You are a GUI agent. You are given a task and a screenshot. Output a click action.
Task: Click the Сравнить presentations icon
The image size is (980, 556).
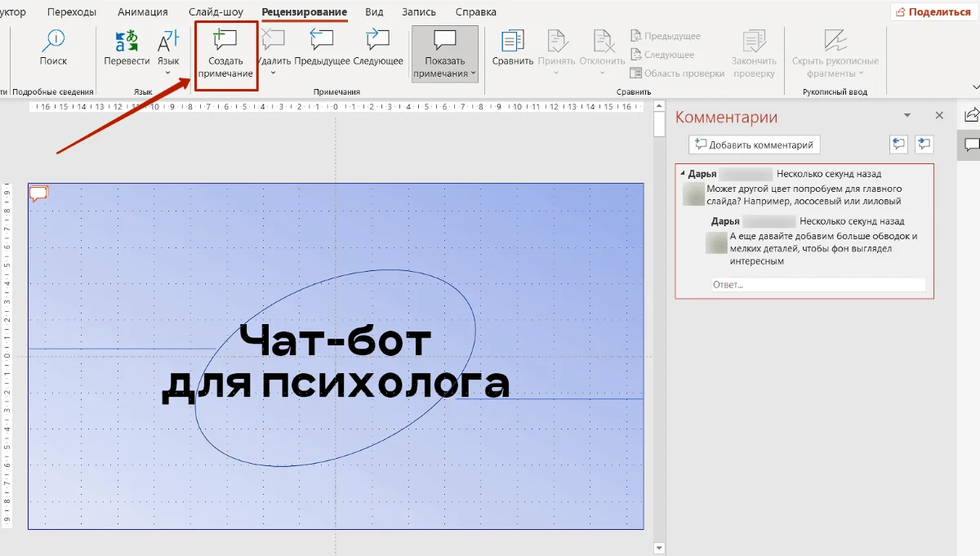[x=512, y=41]
